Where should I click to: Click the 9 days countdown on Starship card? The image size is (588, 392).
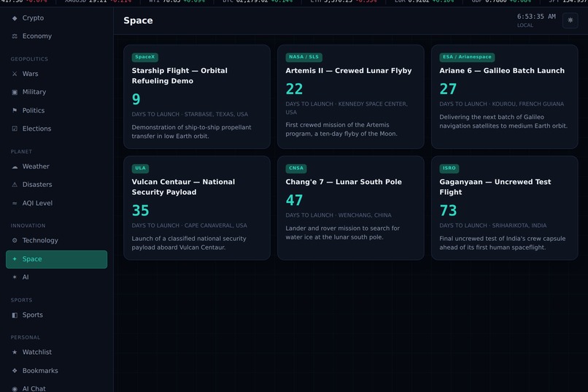[x=136, y=99]
